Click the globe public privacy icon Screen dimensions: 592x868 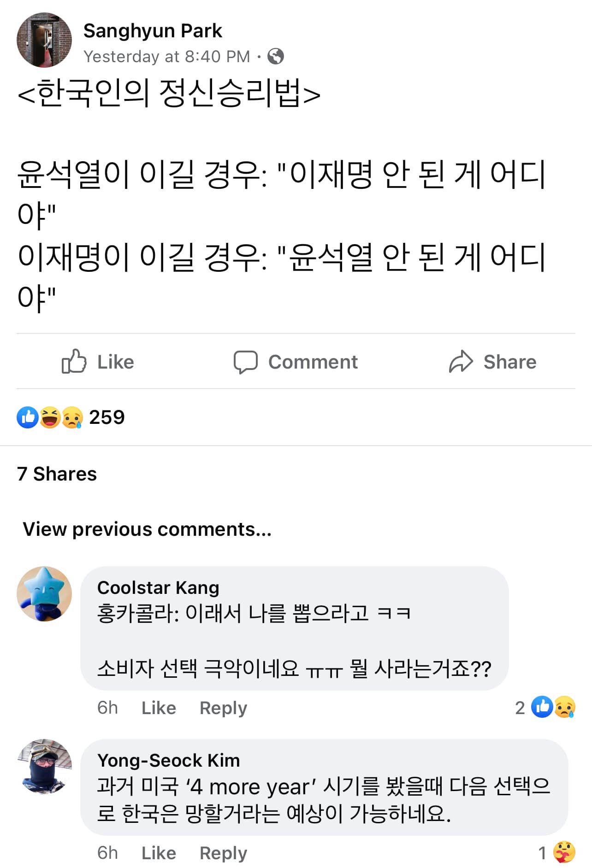(x=276, y=56)
